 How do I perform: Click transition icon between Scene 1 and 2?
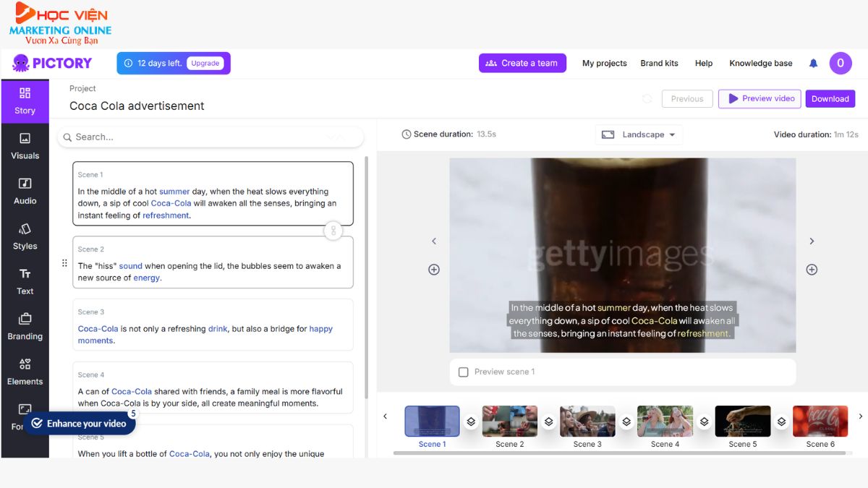471,421
